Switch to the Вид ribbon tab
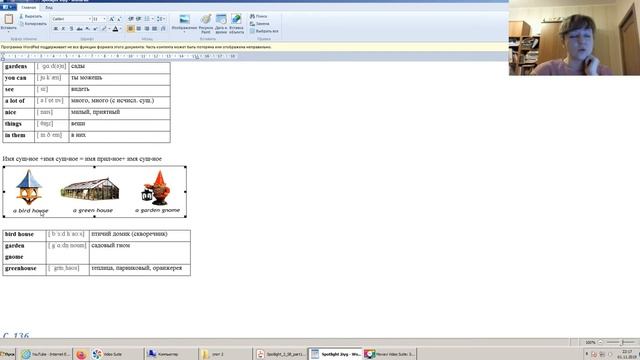The height and width of the screenshot is (360, 640). pos(49,7)
